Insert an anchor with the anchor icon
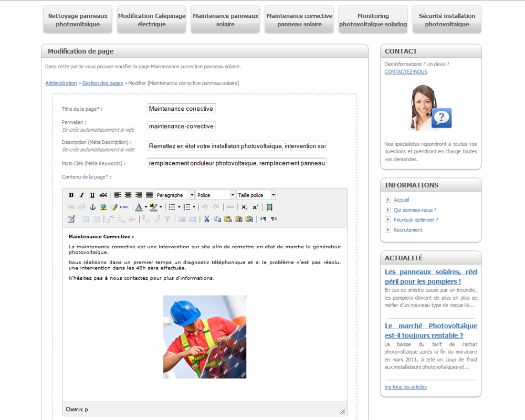525x420 pixels. tap(93, 207)
